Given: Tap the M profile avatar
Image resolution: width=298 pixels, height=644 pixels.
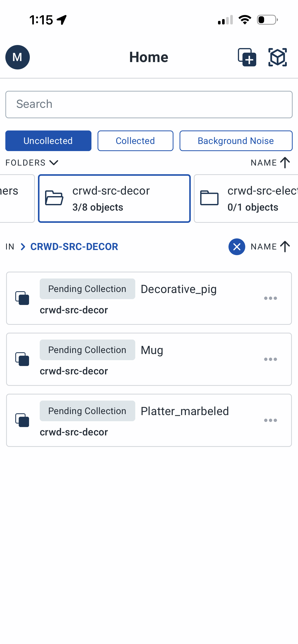Looking at the screenshot, I should point(17,57).
